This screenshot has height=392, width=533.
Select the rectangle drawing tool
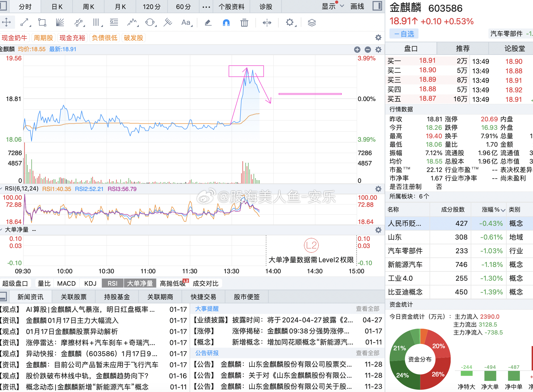click(42, 22)
